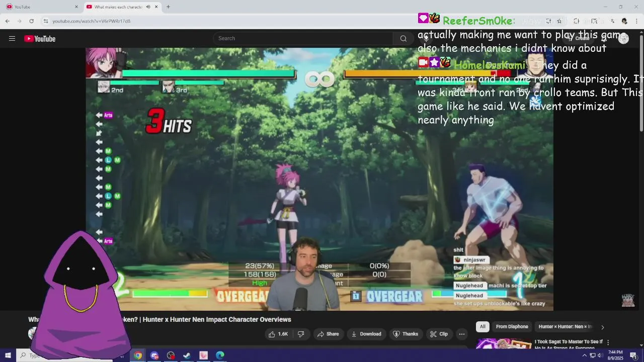Image resolution: width=644 pixels, height=362 pixels.
Task: Open Steam from the taskbar
Action: 187,355
